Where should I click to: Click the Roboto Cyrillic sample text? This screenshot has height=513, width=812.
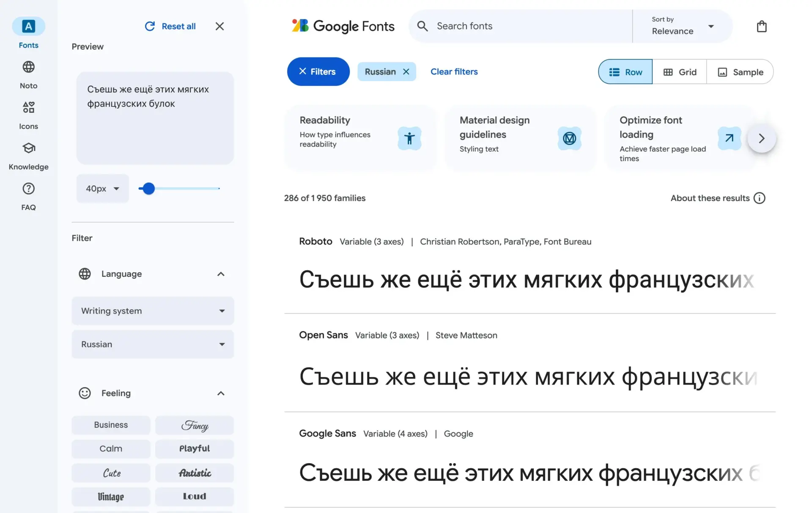[x=527, y=280]
